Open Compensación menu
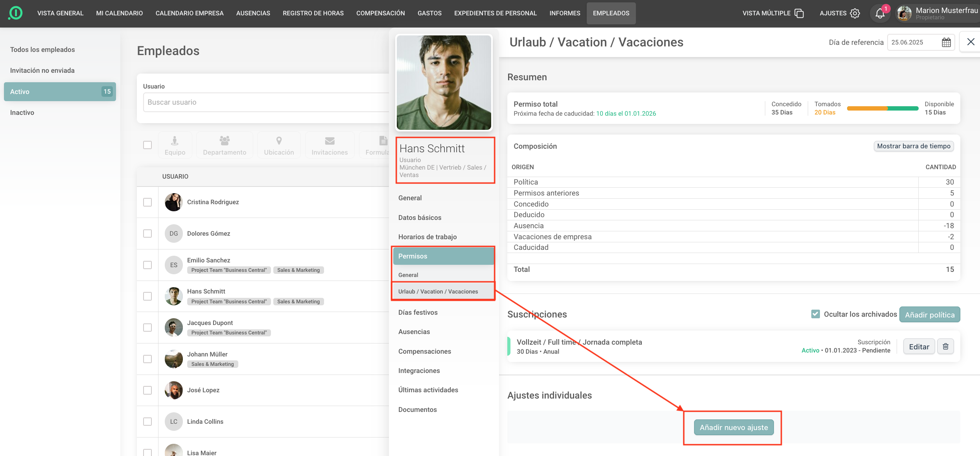Viewport: 980px width, 456px height. click(x=380, y=13)
